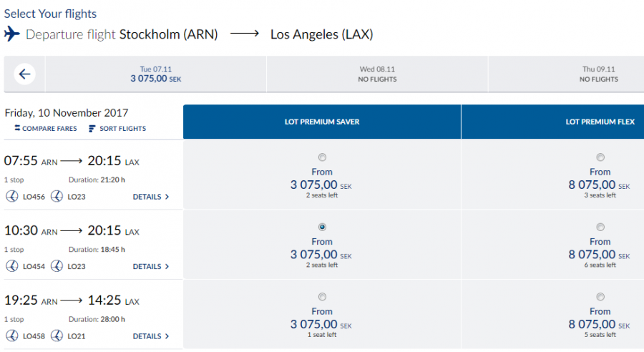Select Premium Saver fare for 07:55 flight

pos(322,157)
